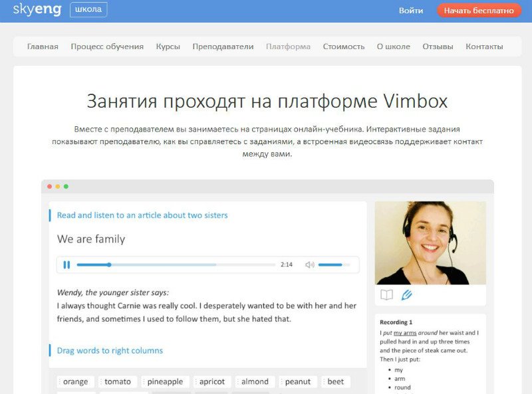Adjust the volume slider in audio player

[x=334, y=264]
